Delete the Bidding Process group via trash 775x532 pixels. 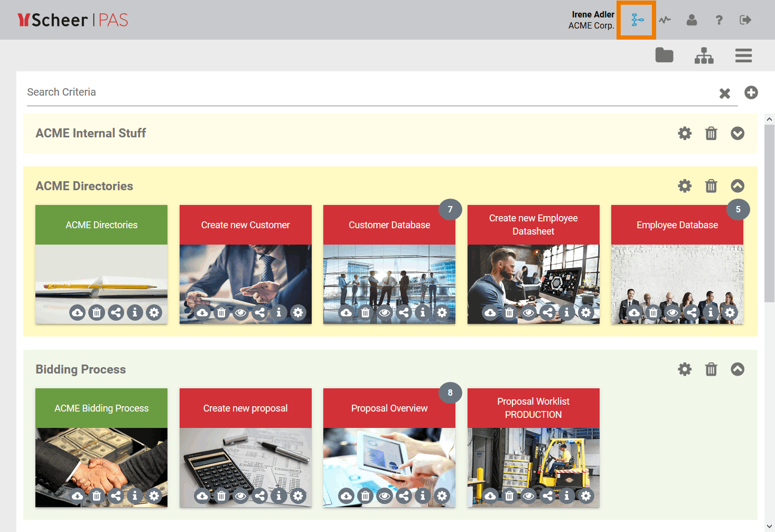tap(711, 369)
